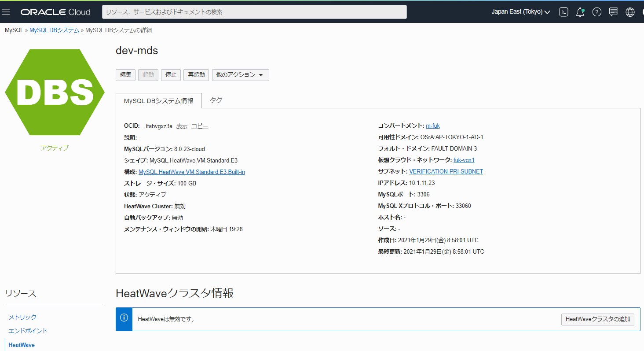Open MySQL.HeatWave.VM.Standard.E3.Built-in configuration link
This screenshot has height=351, width=644.
(192, 172)
